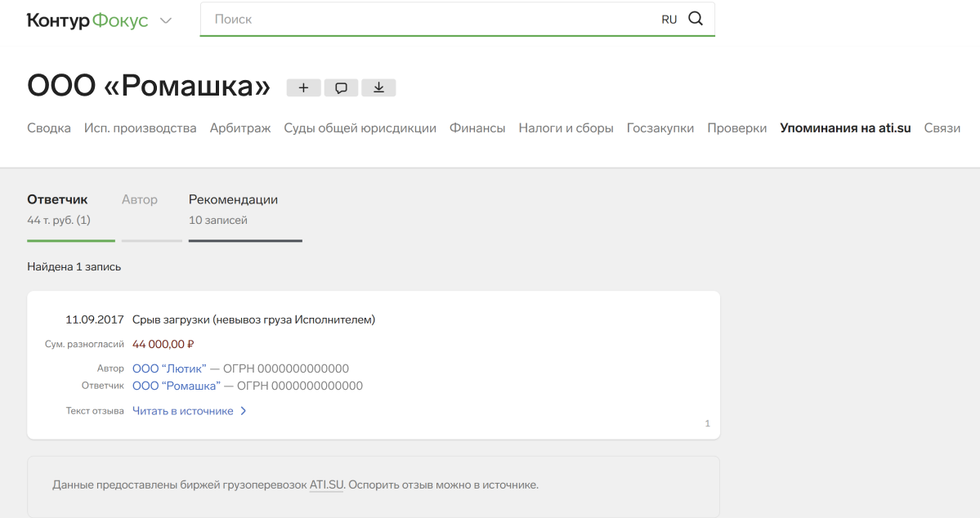The width and height of the screenshot is (980, 518).
Task: Open the Госзакупки tab
Action: [660, 128]
